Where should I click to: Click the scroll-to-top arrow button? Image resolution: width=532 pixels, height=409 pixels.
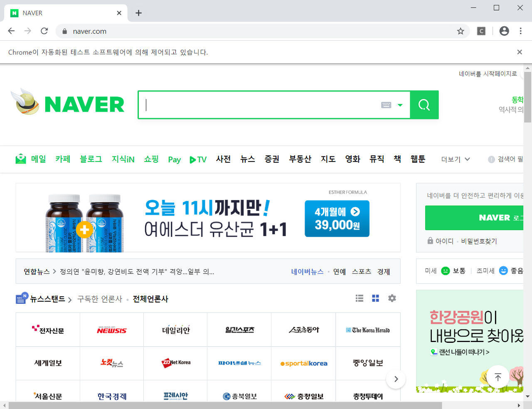[498, 377]
